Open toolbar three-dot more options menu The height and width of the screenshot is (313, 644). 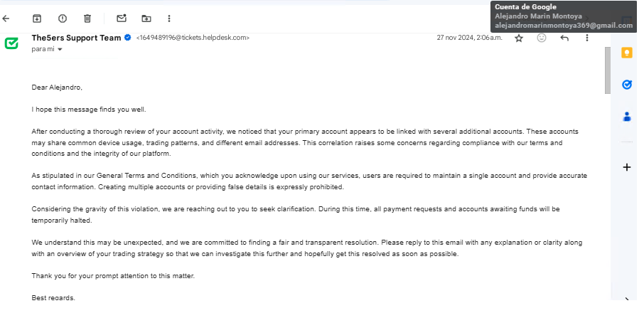tap(168, 18)
